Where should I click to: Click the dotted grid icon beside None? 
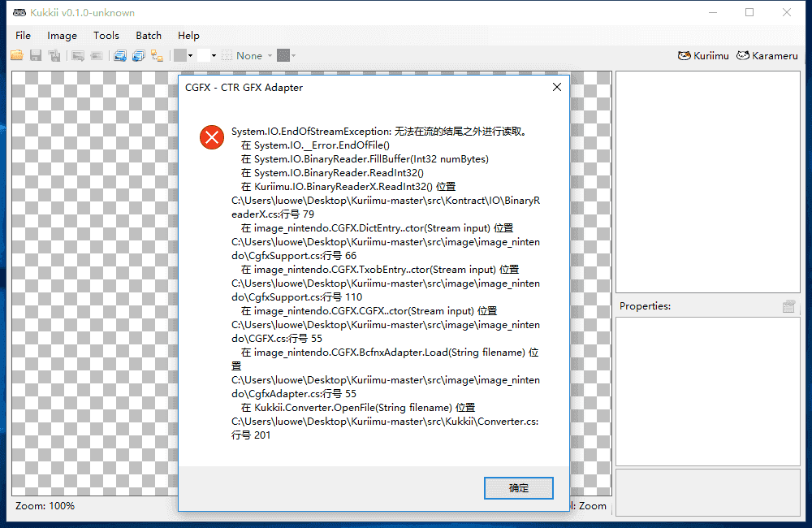point(227,55)
